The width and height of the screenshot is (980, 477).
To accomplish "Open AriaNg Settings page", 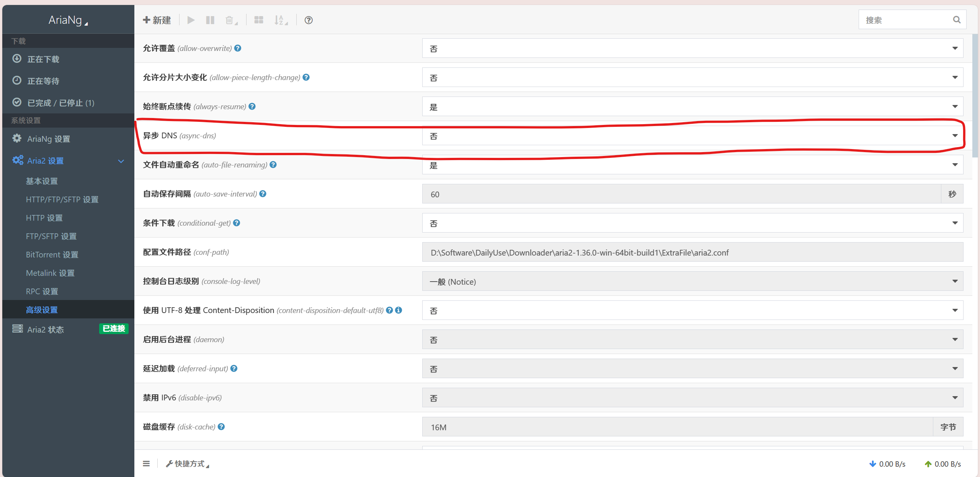I will point(68,139).
